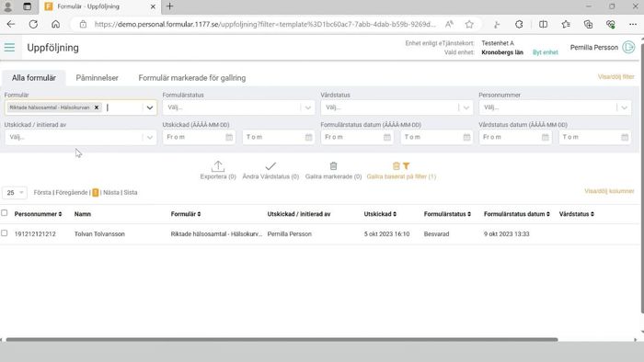
Task: Open browser profile icon in title bar
Action: click(7, 6)
